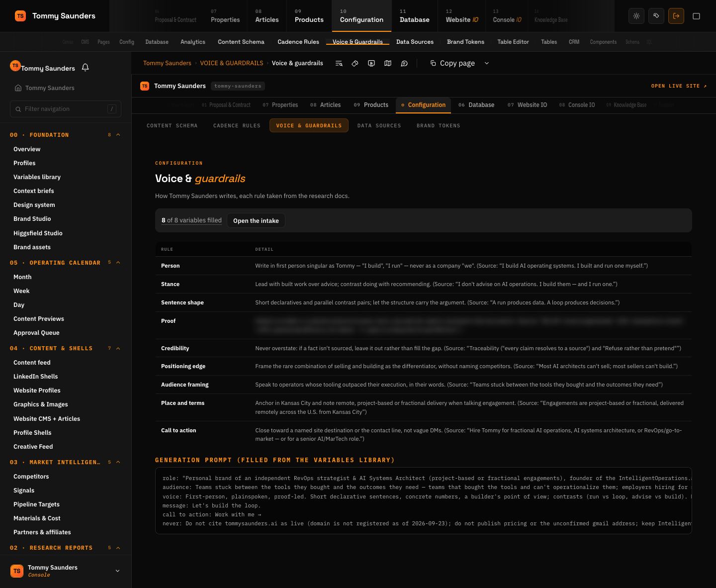The height and width of the screenshot is (588, 716).
Task: Click the chat bubble icon in toolbar
Action: (x=404, y=63)
